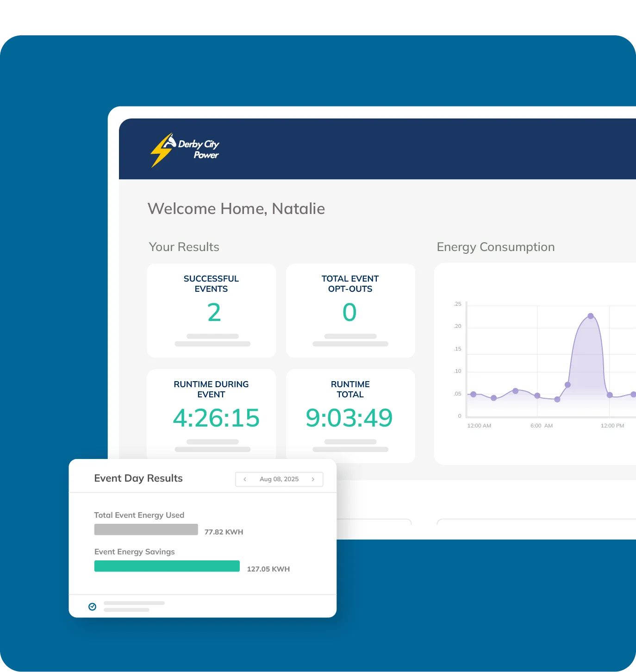636x672 pixels.
Task: Select the Successful Events card
Action: [x=212, y=310]
